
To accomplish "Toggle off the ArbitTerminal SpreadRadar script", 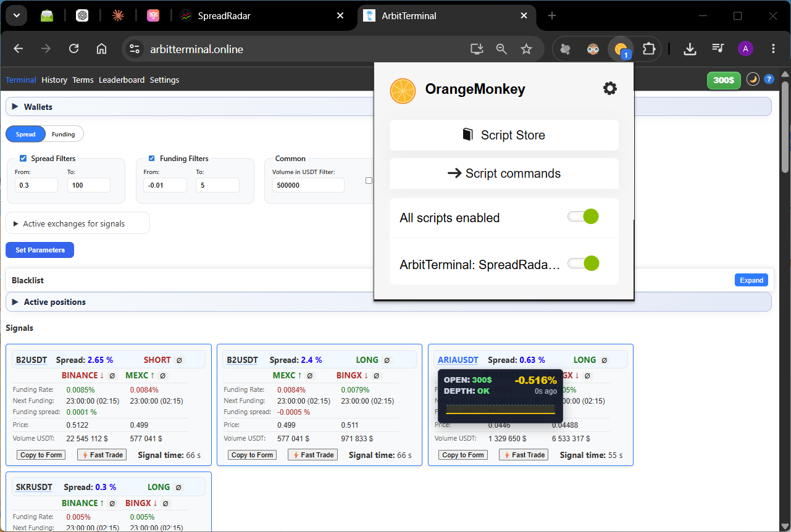I will point(584,264).
